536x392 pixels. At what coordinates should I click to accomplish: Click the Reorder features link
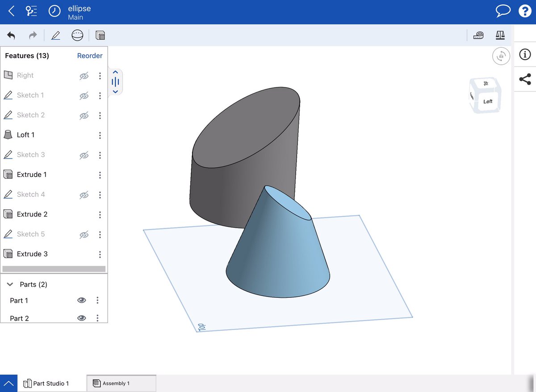[x=90, y=56]
